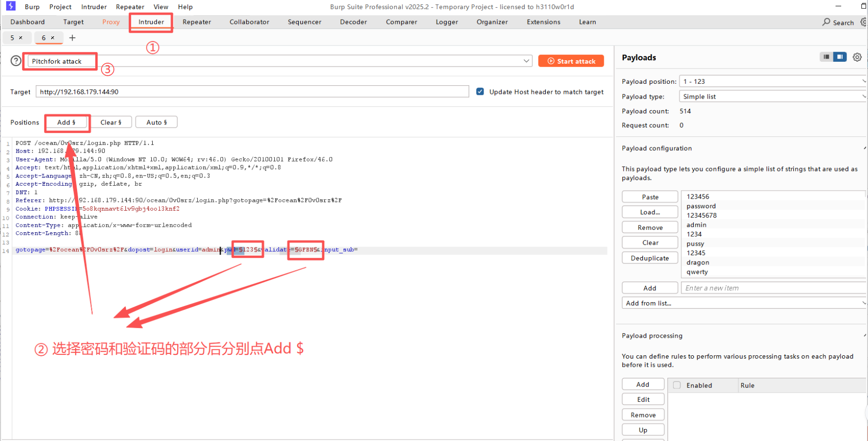Open the Burp menu
The image size is (868, 441).
click(x=32, y=7)
